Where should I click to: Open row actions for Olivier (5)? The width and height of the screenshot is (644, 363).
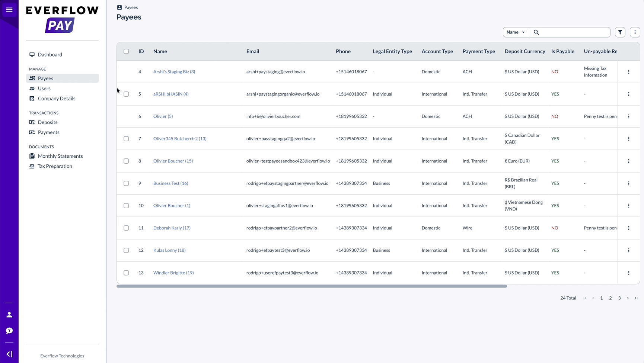[x=629, y=116]
